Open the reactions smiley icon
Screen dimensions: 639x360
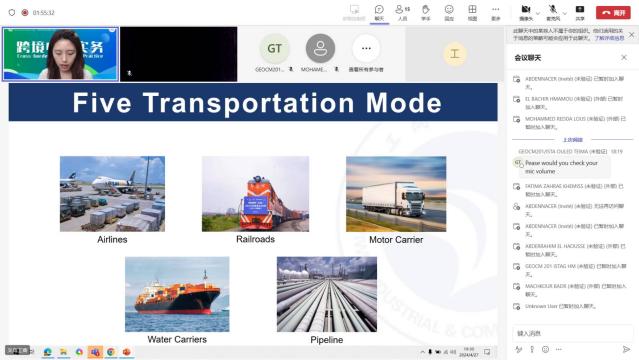pos(449,12)
